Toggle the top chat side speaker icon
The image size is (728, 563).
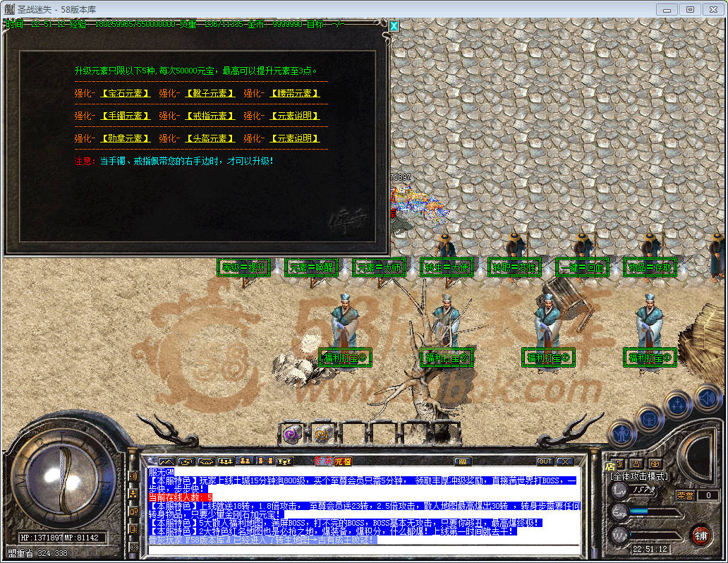click(134, 476)
